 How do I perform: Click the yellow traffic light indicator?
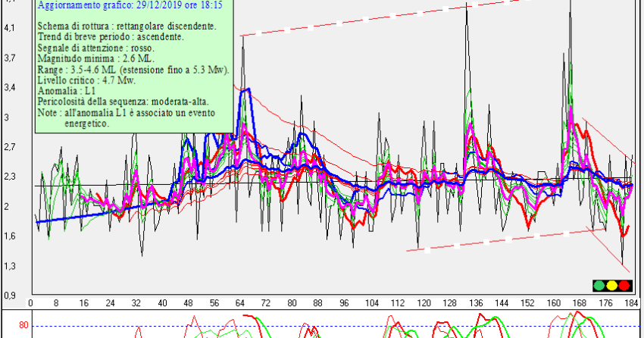(x=612, y=286)
